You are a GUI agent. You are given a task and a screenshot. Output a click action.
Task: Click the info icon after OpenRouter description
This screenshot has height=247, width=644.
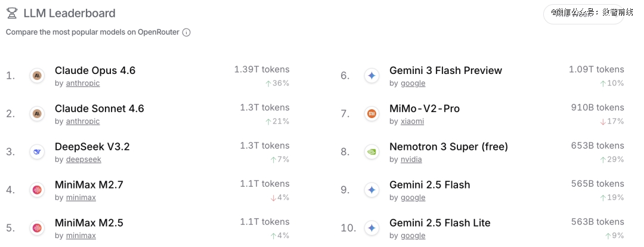pyautogui.click(x=186, y=32)
